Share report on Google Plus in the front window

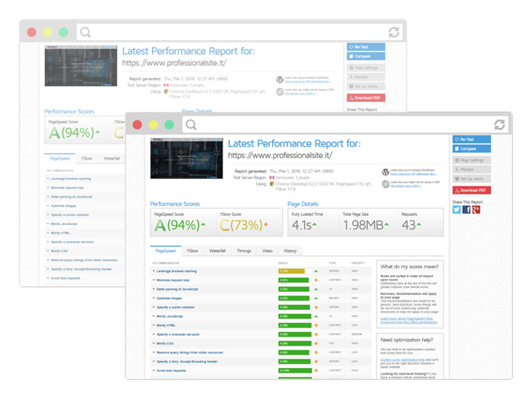(476, 209)
